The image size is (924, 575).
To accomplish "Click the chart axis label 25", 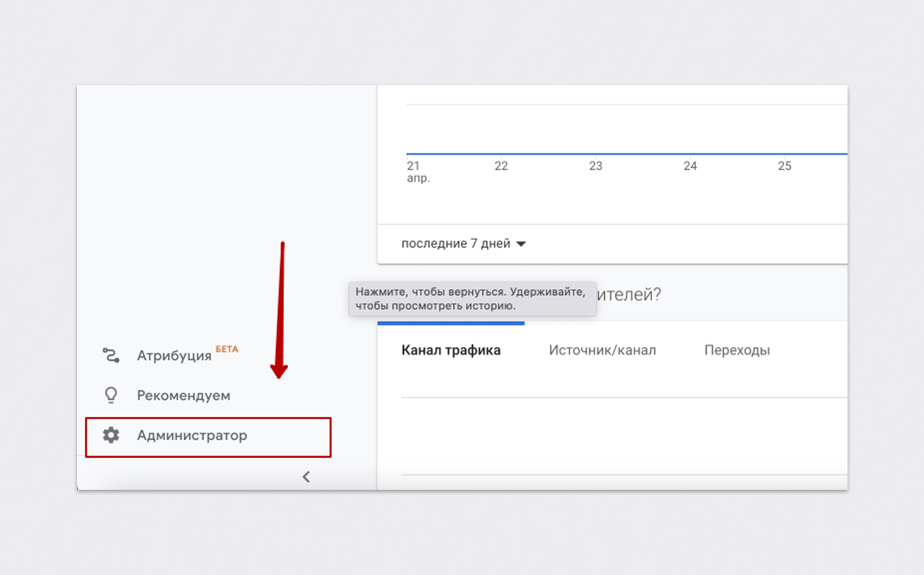I will click(x=785, y=166).
